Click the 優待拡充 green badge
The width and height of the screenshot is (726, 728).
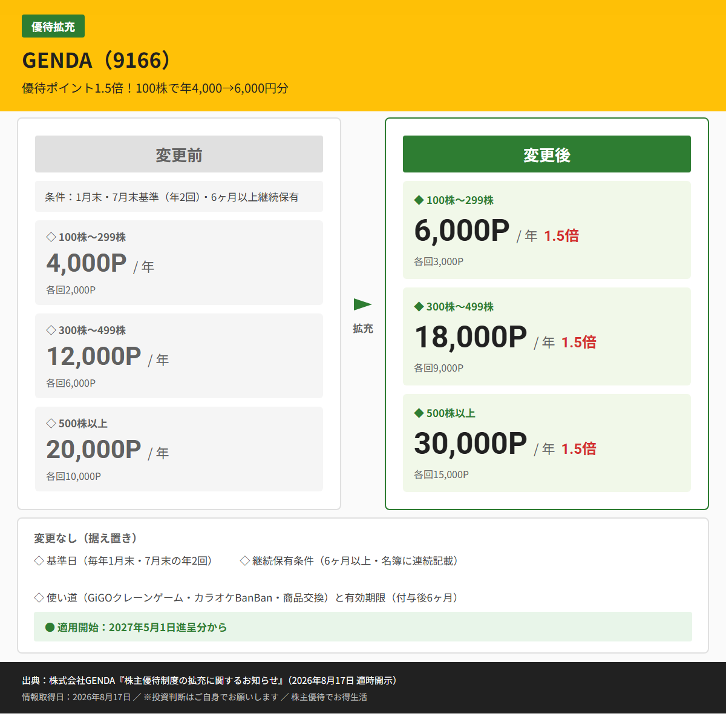(53, 27)
